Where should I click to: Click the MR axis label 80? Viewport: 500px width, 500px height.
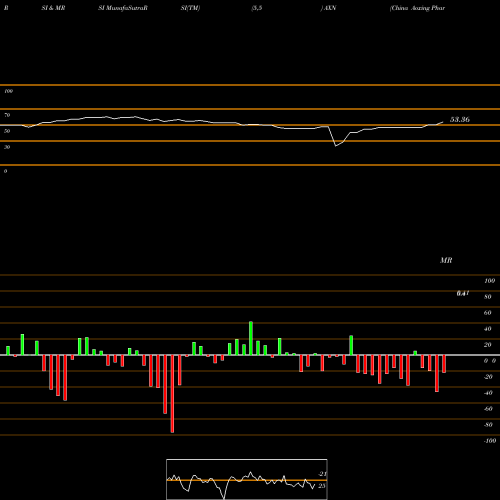pyautogui.click(x=488, y=297)
